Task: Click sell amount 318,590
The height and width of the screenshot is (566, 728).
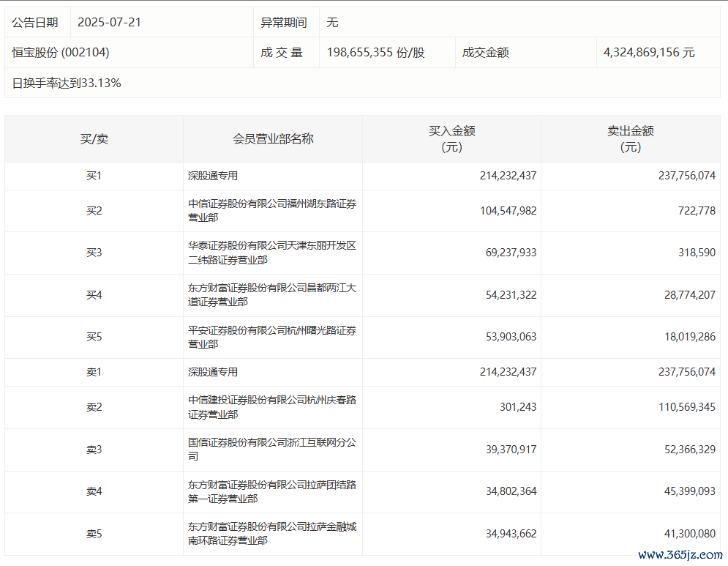Action: point(697,253)
